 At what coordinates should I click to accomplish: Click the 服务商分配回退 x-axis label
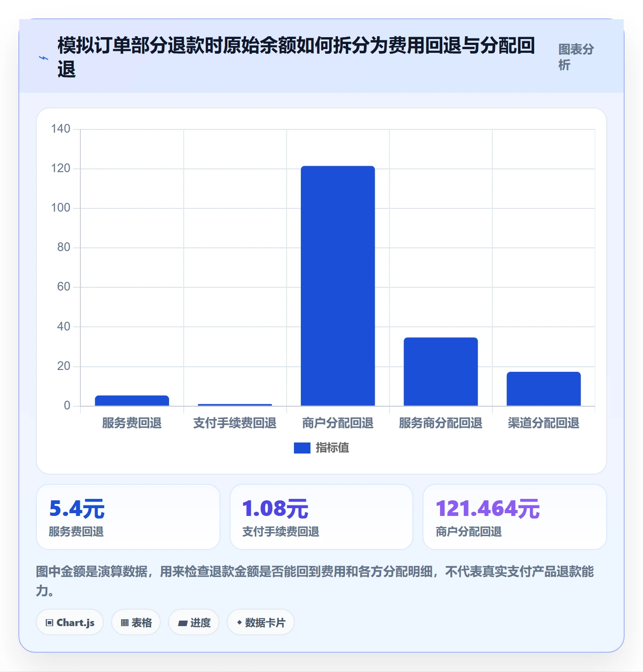click(440, 423)
